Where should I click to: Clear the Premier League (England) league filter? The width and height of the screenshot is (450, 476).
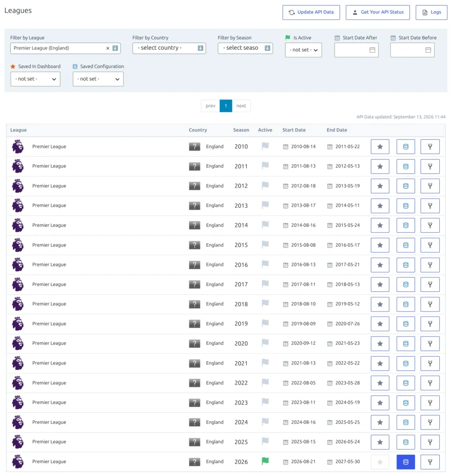107,48
